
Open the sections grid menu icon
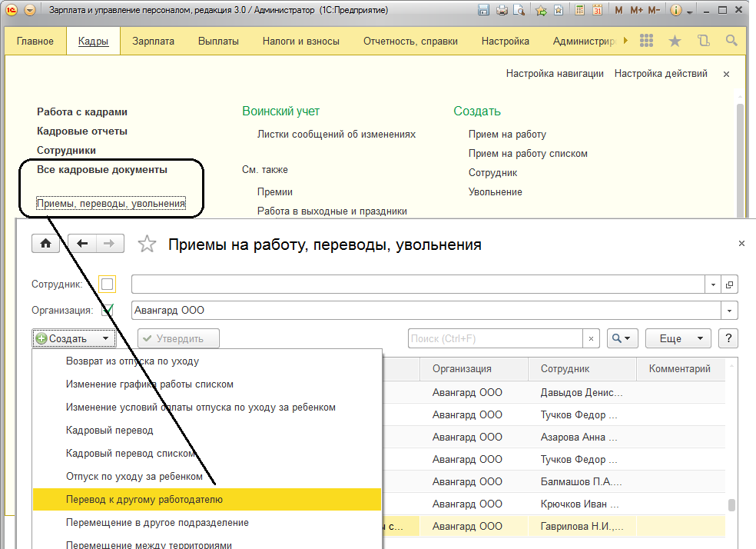click(647, 41)
